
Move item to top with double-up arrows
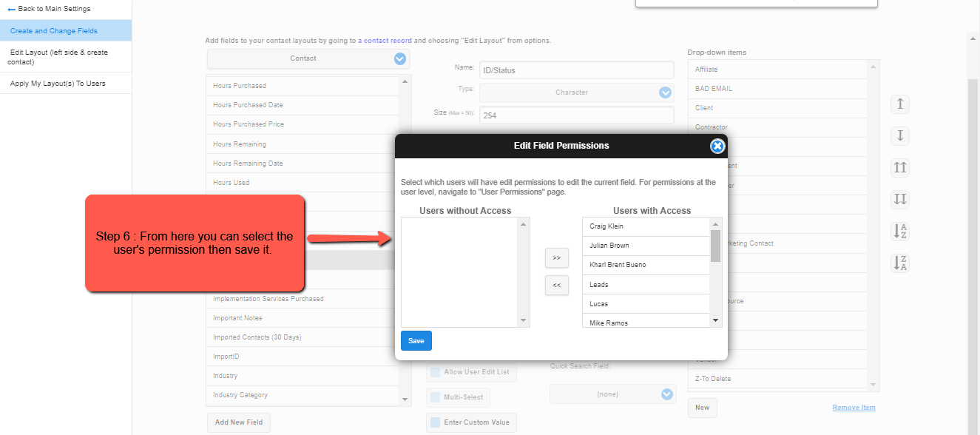900,168
